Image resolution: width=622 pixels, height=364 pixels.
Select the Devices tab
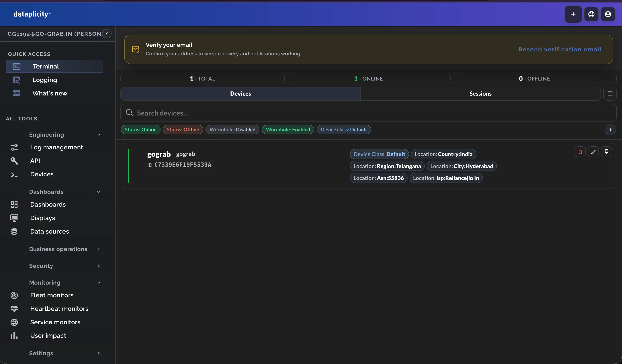click(x=241, y=93)
